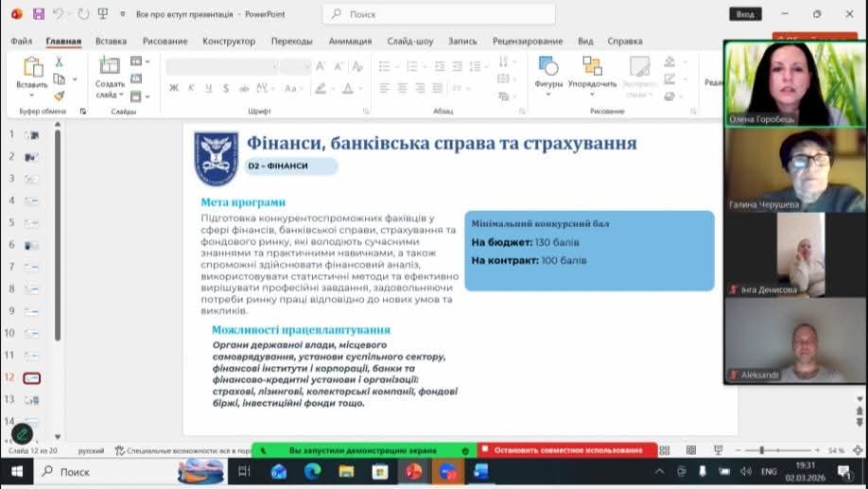Viewport: 868px width, 489px height.
Task: Click the green annotation pen icon
Action: [22, 434]
